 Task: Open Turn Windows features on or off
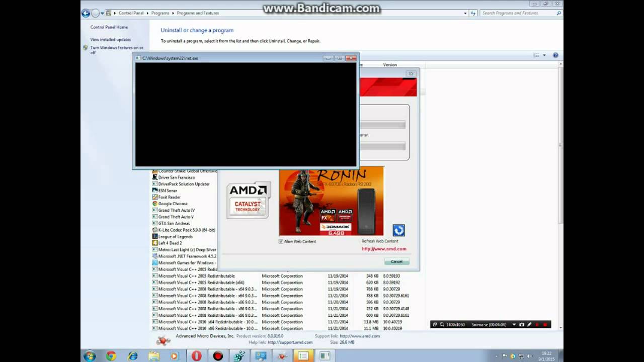tap(117, 50)
